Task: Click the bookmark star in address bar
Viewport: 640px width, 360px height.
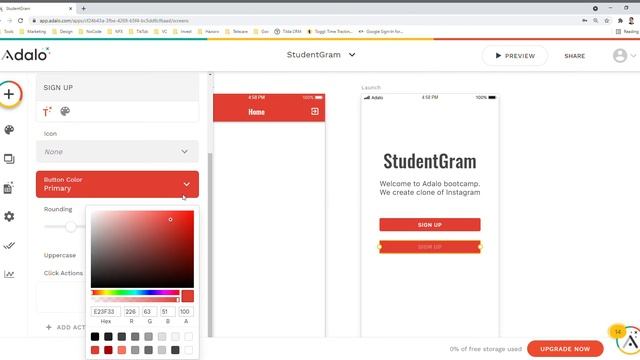Action: tap(607, 20)
